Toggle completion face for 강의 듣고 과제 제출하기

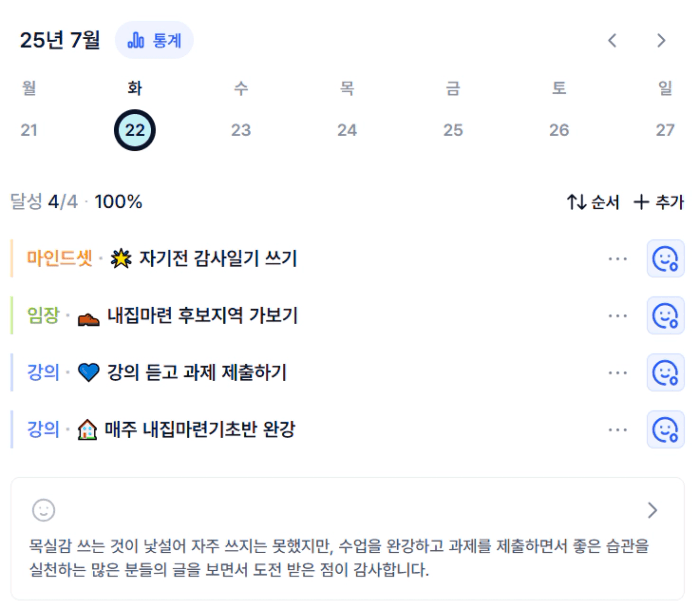coord(665,373)
